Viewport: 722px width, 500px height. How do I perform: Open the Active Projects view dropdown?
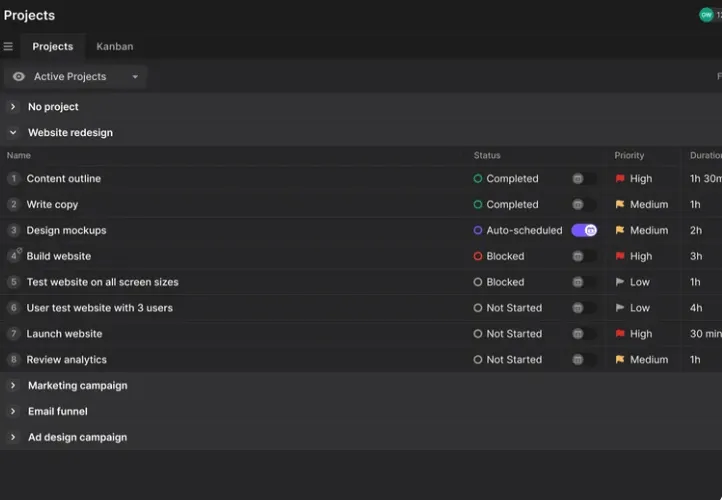coord(76,76)
